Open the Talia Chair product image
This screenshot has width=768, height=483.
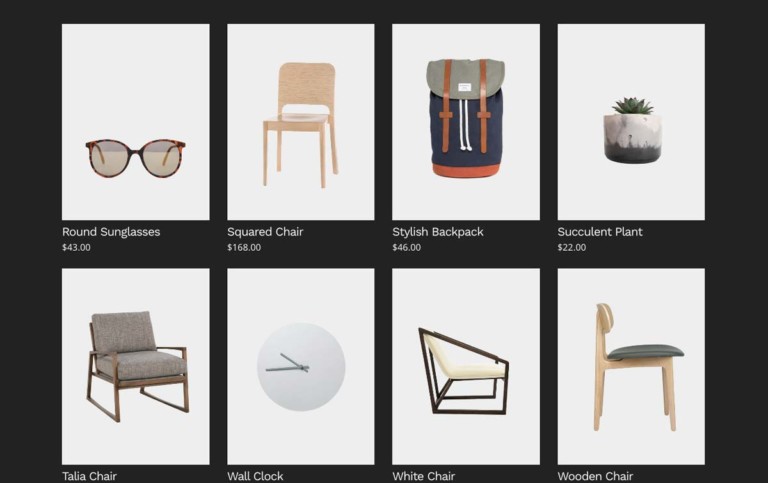coord(136,366)
